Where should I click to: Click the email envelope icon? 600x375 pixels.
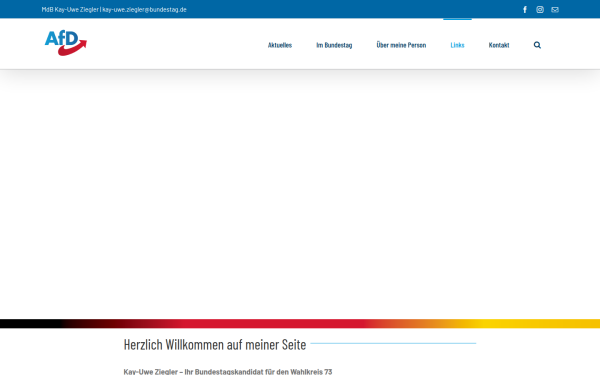pyautogui.click(x=555, y=10)
